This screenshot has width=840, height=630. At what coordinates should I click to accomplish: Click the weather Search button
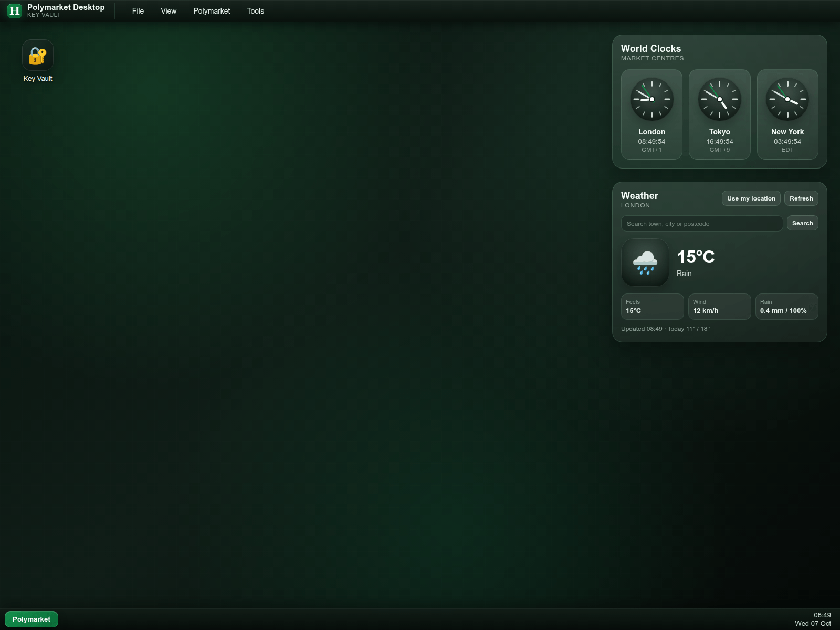(x=803, y=223)
